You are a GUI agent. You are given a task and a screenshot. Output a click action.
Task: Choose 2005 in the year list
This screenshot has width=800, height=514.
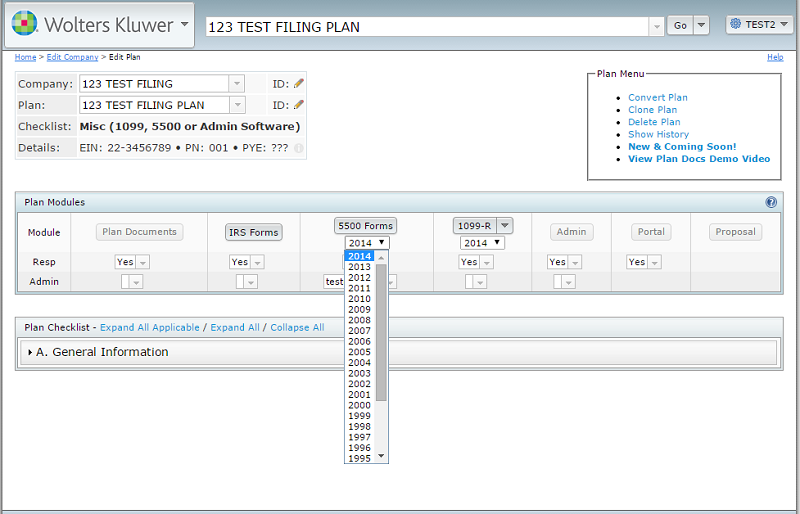tap(360, 352)
